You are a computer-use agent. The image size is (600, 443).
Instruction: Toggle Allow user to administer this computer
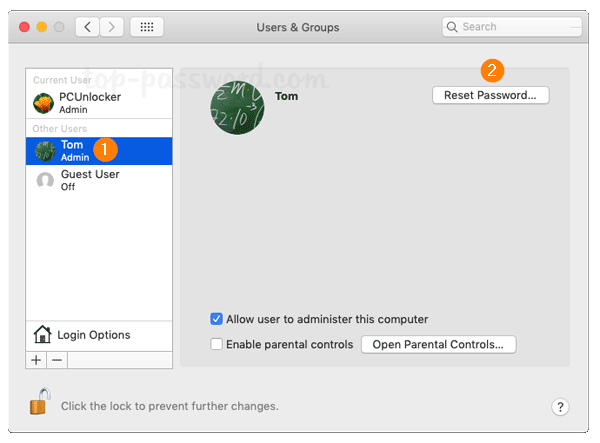tap(216, 319)
